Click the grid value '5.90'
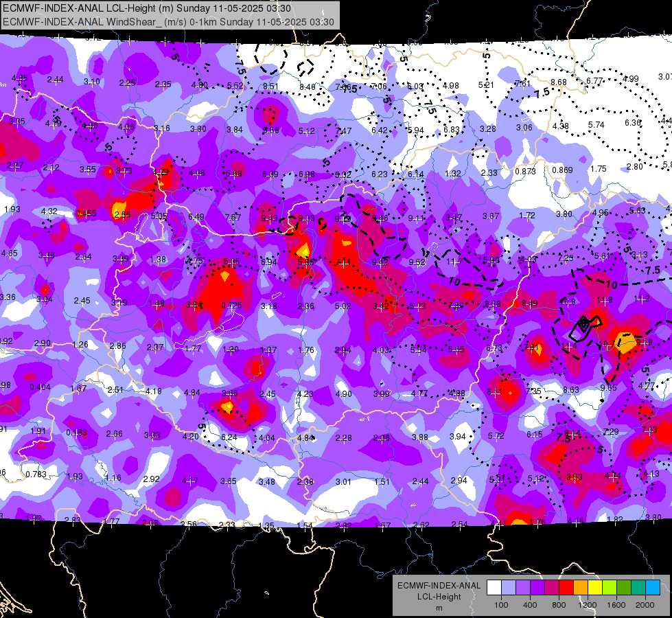 (x=491, y=260)
